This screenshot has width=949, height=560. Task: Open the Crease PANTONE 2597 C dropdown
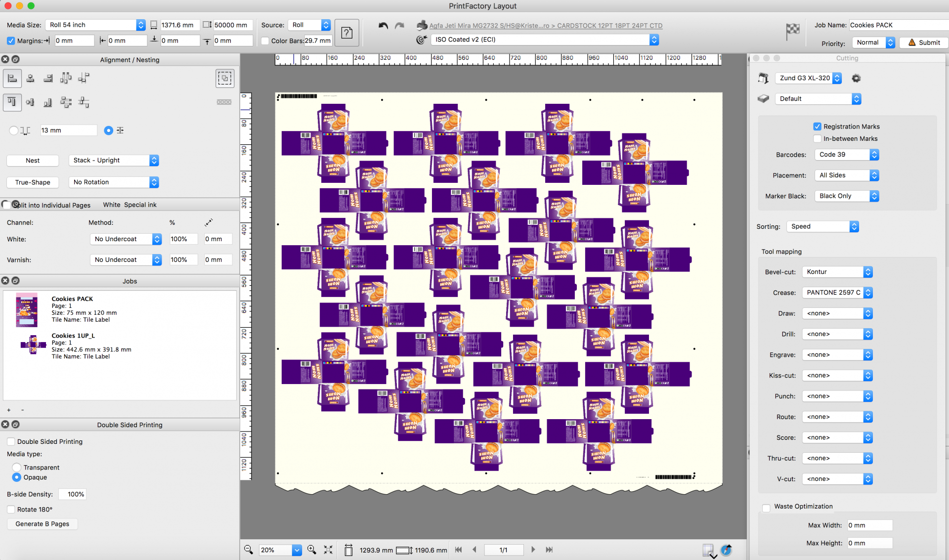coord(837,293)
